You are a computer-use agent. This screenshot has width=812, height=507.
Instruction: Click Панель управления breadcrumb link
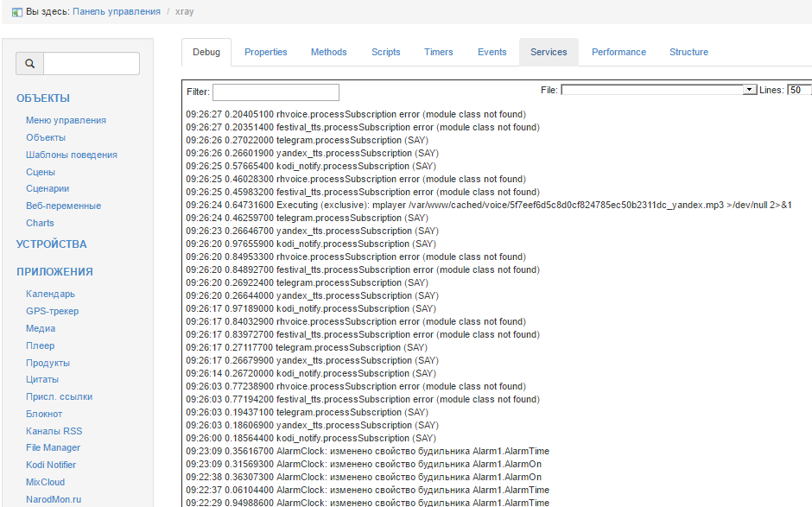[116, 12]
